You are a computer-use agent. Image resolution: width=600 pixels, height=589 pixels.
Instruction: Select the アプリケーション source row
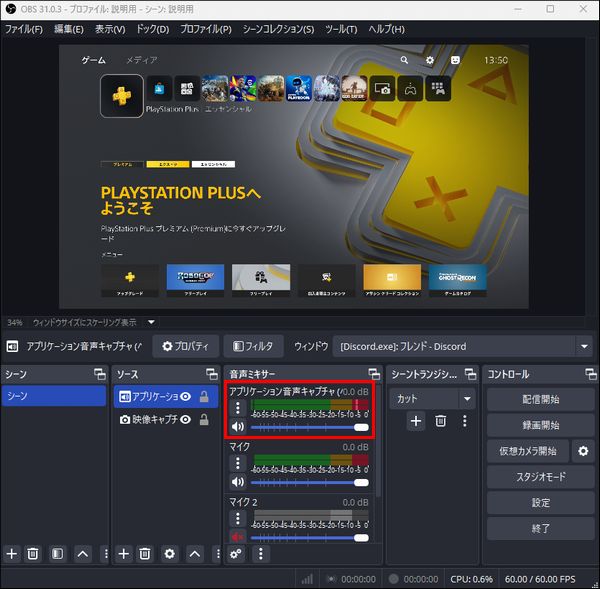click(165, 396)
